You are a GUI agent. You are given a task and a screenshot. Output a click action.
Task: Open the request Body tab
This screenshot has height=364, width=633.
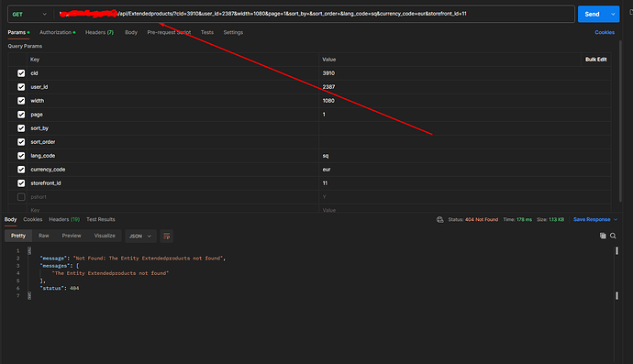click(x=131, y=32)
